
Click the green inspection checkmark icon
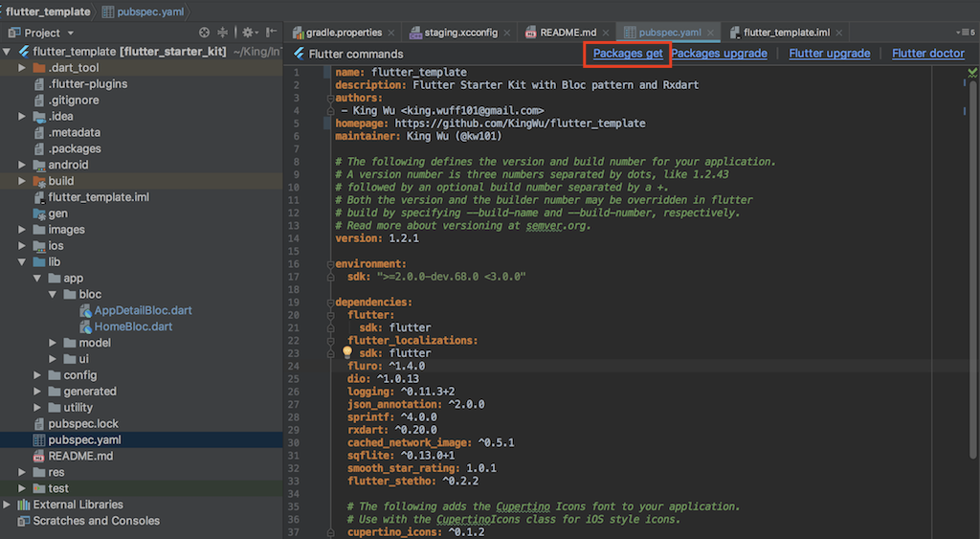[972, 73]
